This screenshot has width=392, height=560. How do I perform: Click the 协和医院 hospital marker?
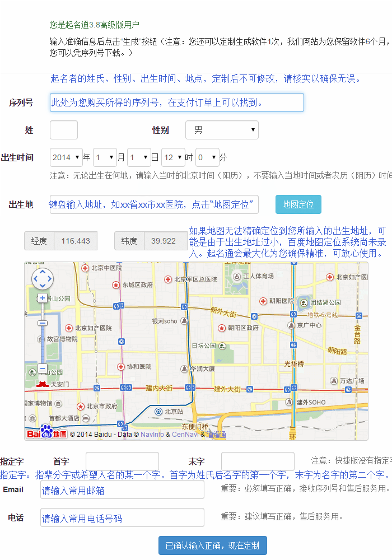tap(121, 367)
